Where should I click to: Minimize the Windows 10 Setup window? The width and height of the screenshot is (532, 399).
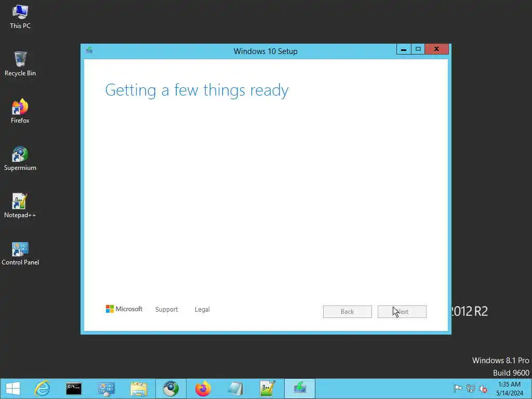pos(403,49)
